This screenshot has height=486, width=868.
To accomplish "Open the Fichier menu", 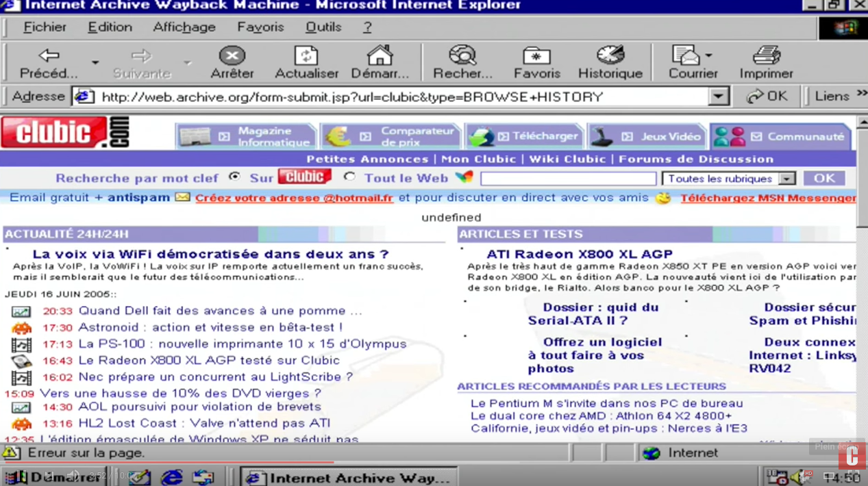I will tap(45, 27).
